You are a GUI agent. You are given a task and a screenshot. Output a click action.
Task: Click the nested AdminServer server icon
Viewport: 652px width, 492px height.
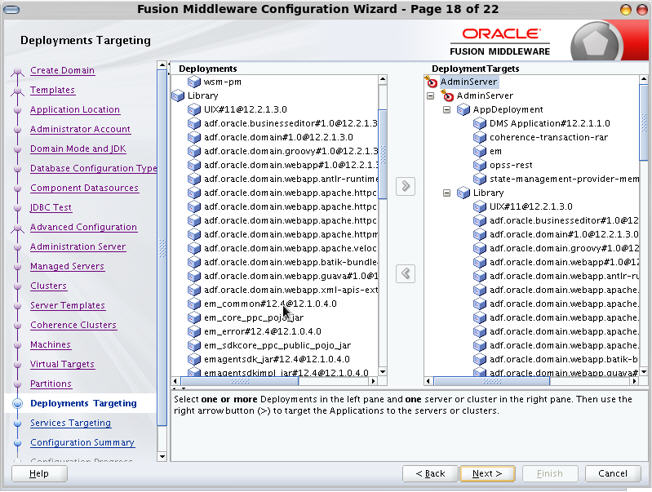point(447,96)
